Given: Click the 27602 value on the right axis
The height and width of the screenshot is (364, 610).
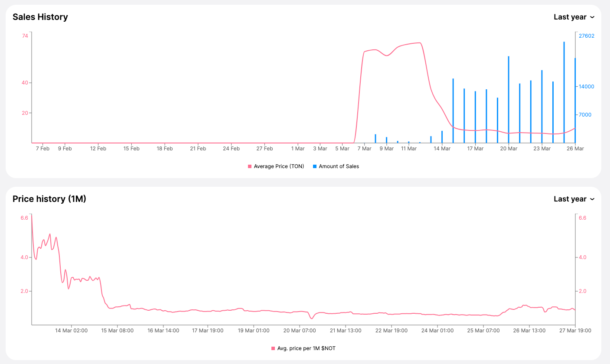Looking at the screenshot, I should pyautogui.click(x=587, y=36).
